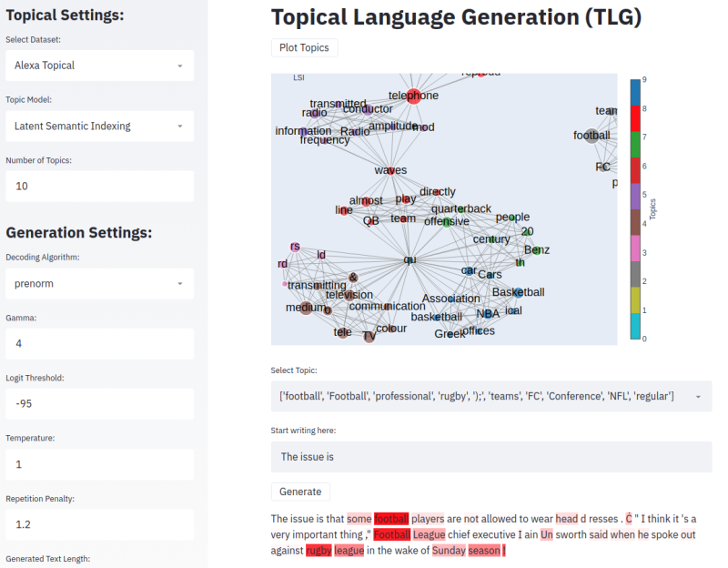Click the Generate button
The width and height of the screenshot is (728, 568).
(300, 492)
